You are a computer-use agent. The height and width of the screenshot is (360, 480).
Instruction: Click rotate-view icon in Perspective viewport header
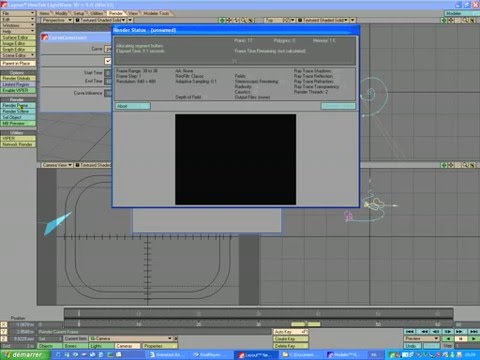pyautogui.click(x=236, y=20)
